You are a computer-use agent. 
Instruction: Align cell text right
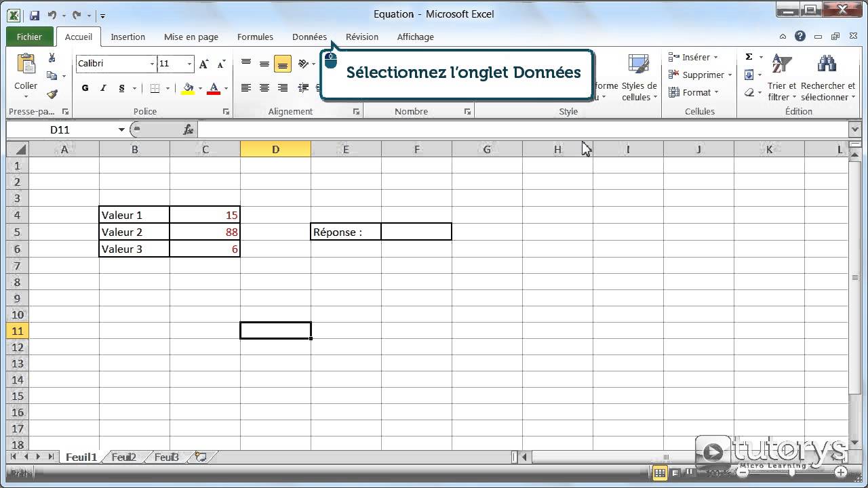pos(283,88)
